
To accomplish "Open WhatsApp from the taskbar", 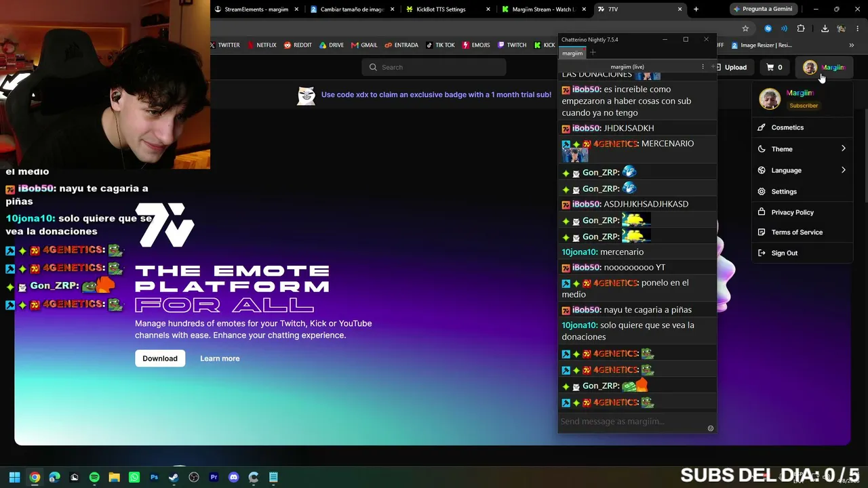I will click(134, 477).
